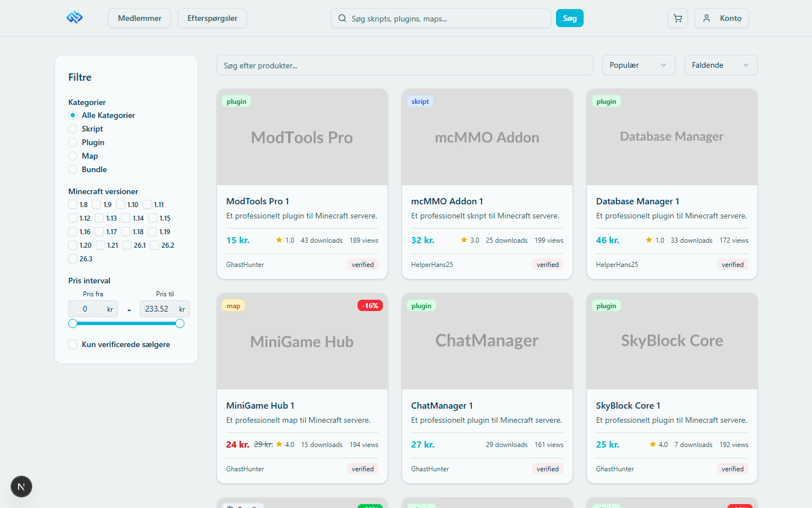The image size is (812, 508).
Task: Click the Pris til input
Action: 165,309
